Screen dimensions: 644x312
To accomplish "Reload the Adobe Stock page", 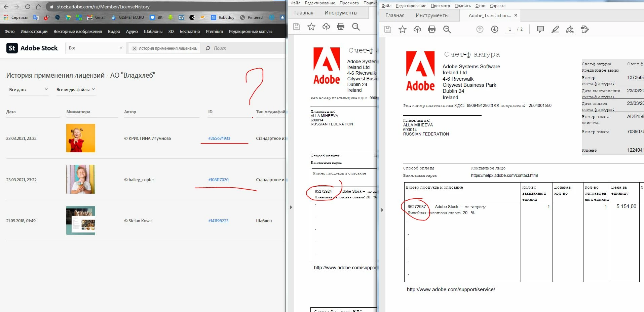I will (28, 7).
